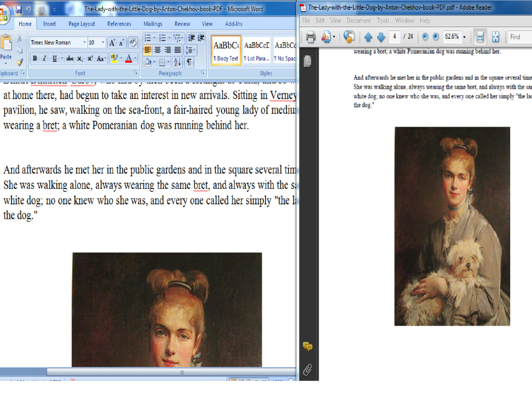Toggle Italic formatting in Word
This screenshot has height=399, width=532.
click(x=44, y=59)
